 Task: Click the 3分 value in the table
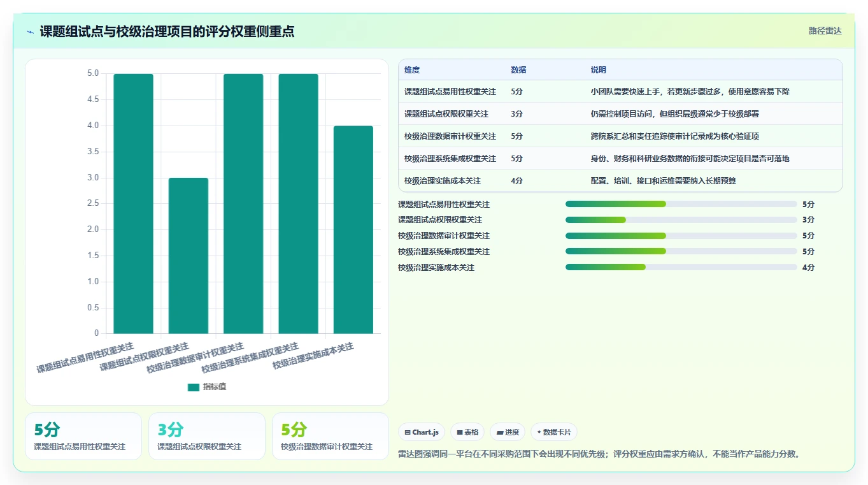(516, 114)
